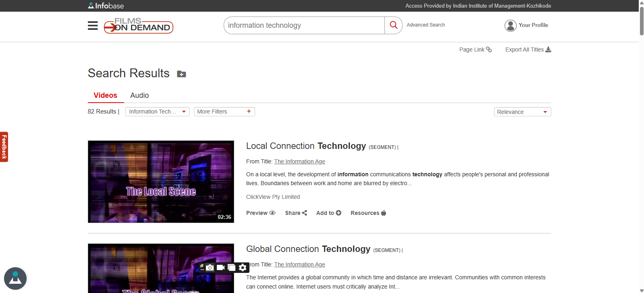Open the hamburger navigation menu
644x293 pixels.
coord(93,26)
